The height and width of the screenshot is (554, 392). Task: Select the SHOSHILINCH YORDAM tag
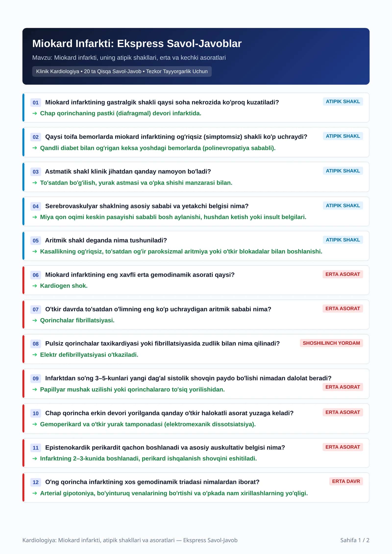[331, 343]
